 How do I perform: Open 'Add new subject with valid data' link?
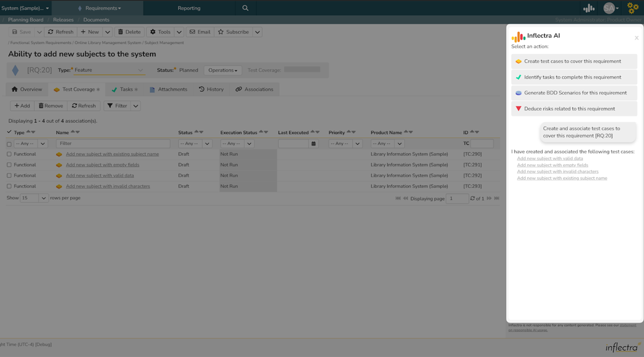click(100, 175)
